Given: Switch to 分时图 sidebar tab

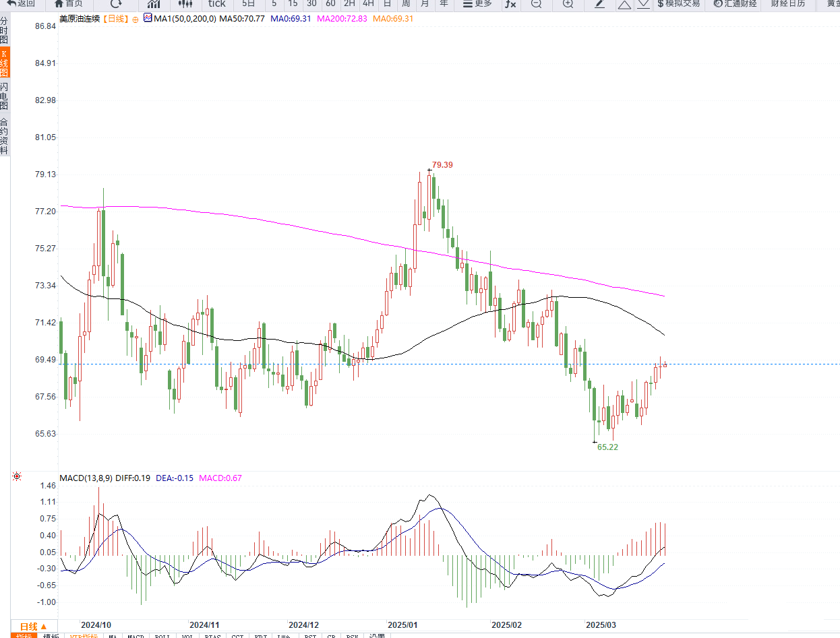Looking at the screenshot, I should coord(5,31).
